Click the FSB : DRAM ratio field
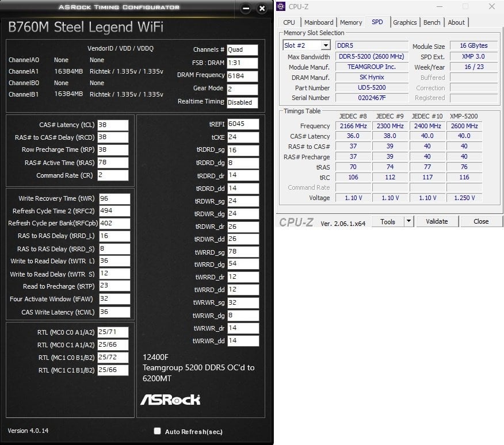Viewport: 504px width, 445px height. point(242,63)
